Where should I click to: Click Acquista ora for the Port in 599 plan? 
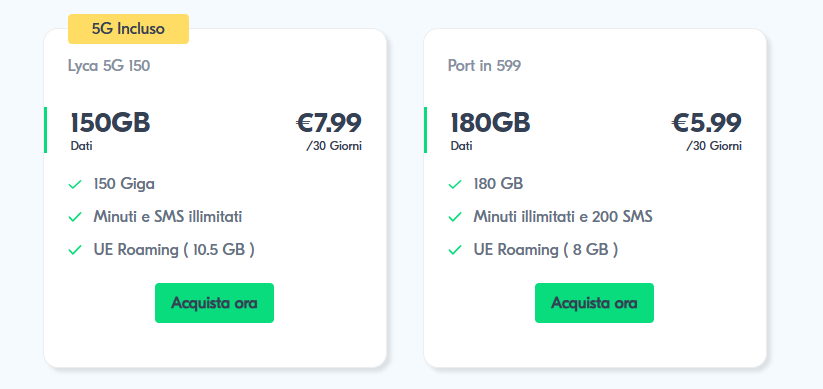coord(594,303)
